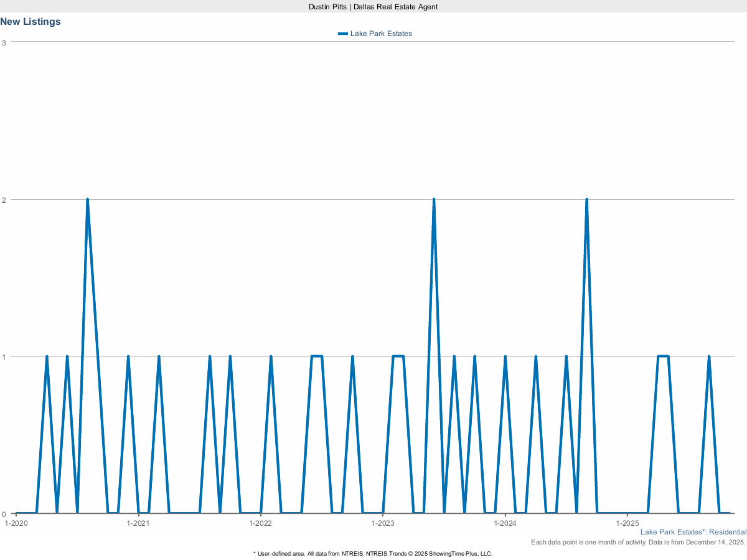The height and width of the screenshot is (560, 747).
Task: Click the 1-2023 x-axis label
Action: pyautogui.click(x=383, y=523)
